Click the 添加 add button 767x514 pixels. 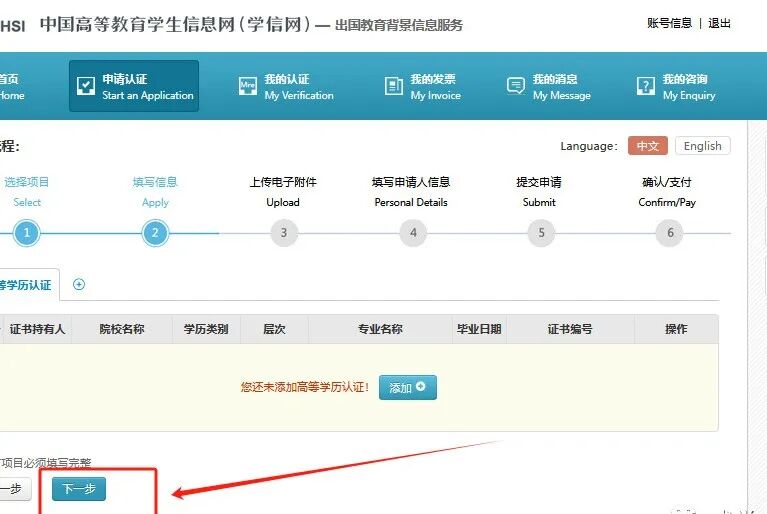[407, 387]
